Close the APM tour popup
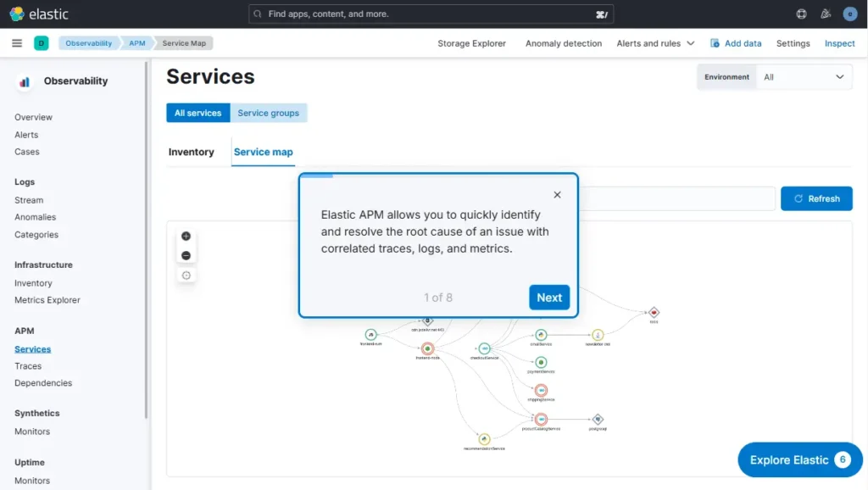 click(557, 195)
